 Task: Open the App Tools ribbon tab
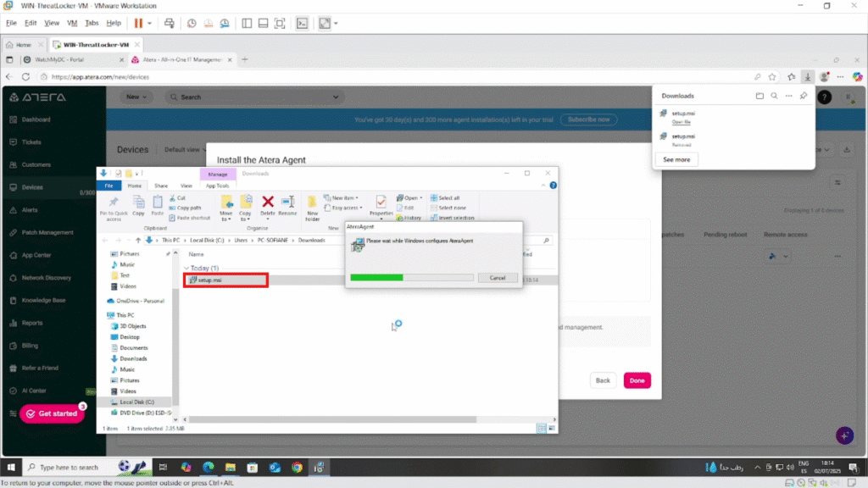click(x=218, y=186)
